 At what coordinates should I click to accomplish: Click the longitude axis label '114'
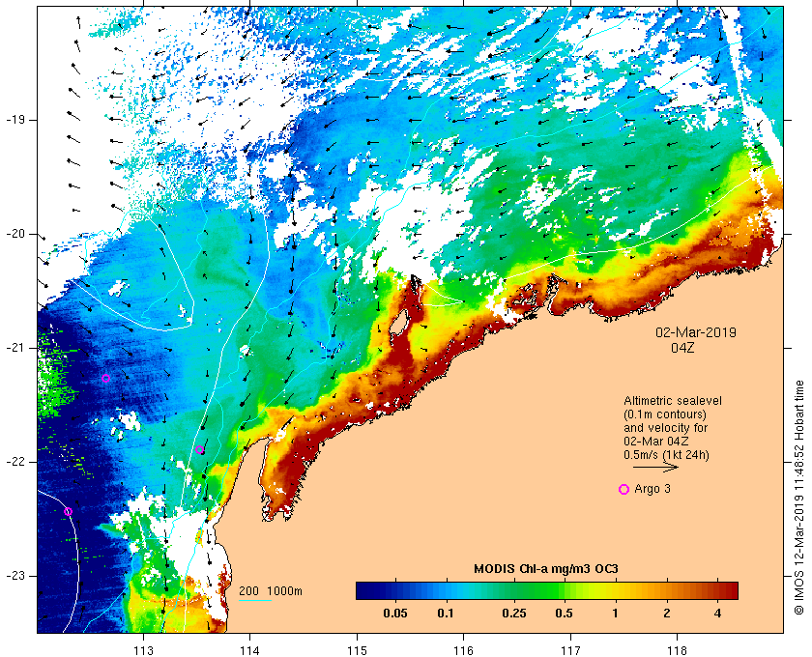250,650
